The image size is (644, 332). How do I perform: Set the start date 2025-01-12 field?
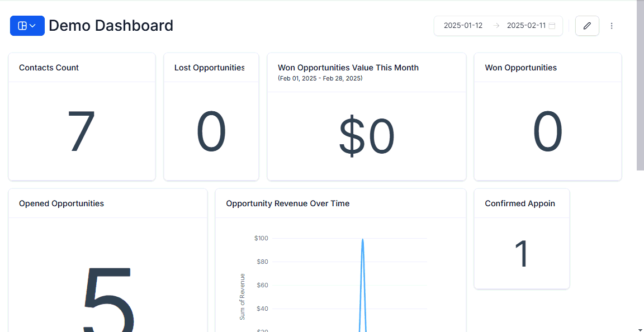coord(463,26)
